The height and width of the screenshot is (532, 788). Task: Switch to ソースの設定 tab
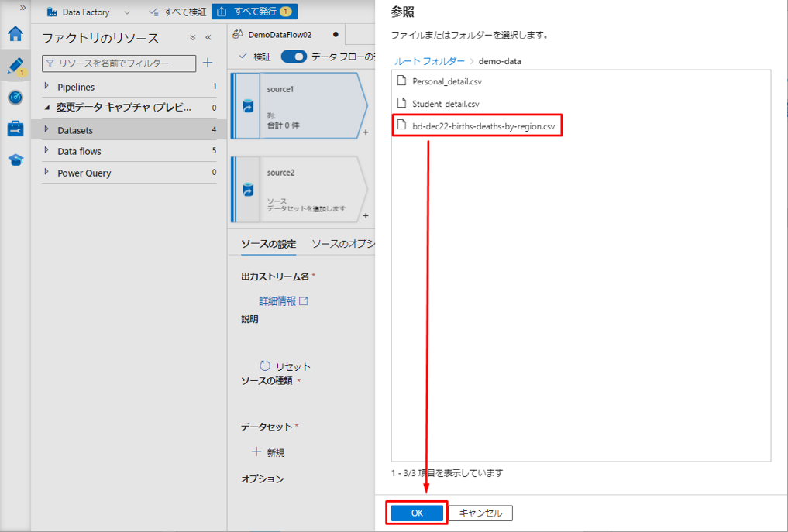268,244
